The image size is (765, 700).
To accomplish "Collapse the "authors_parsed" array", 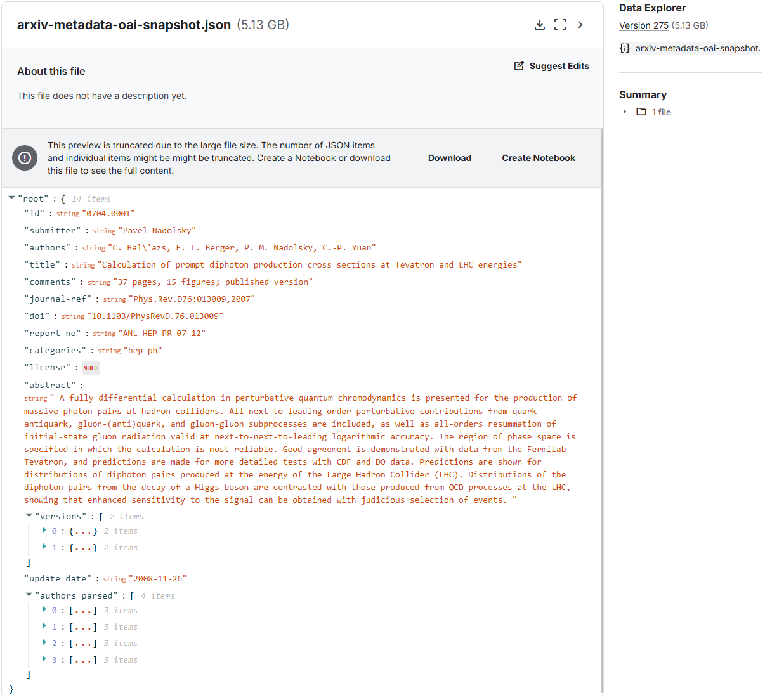I will [x=29, y=595].
